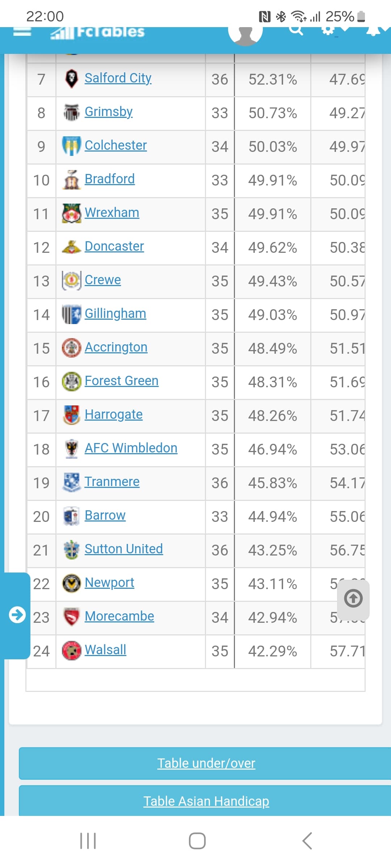
Task: Tap the notifications bell icon
Action: 374,31
